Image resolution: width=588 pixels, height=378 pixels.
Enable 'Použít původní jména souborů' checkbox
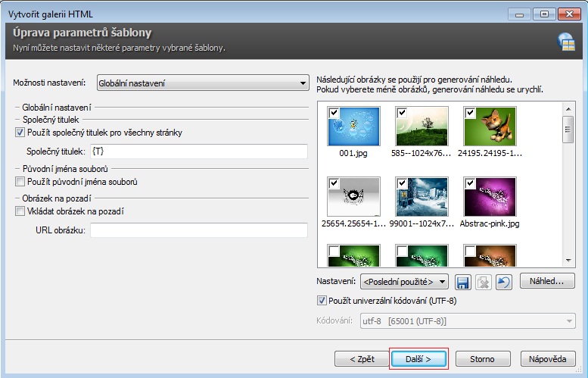(20, 182)
